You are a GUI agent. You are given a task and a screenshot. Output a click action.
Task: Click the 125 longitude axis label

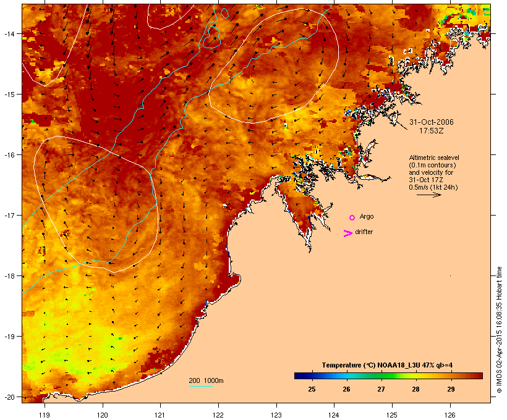pyautogui.click(x=392, y=415)
